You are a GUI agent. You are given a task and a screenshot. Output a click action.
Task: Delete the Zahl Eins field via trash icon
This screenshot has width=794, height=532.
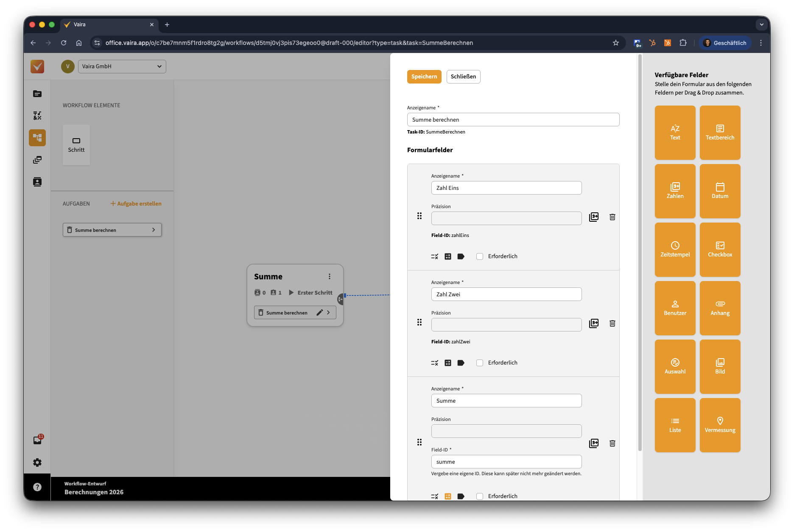pyautogui.click(x=612, y=217)
